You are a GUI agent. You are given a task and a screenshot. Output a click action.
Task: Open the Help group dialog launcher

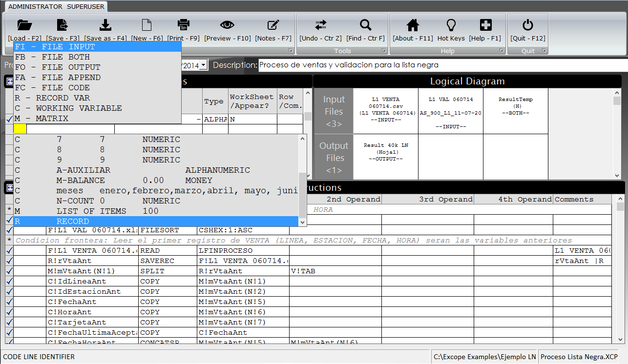point(502,51)
